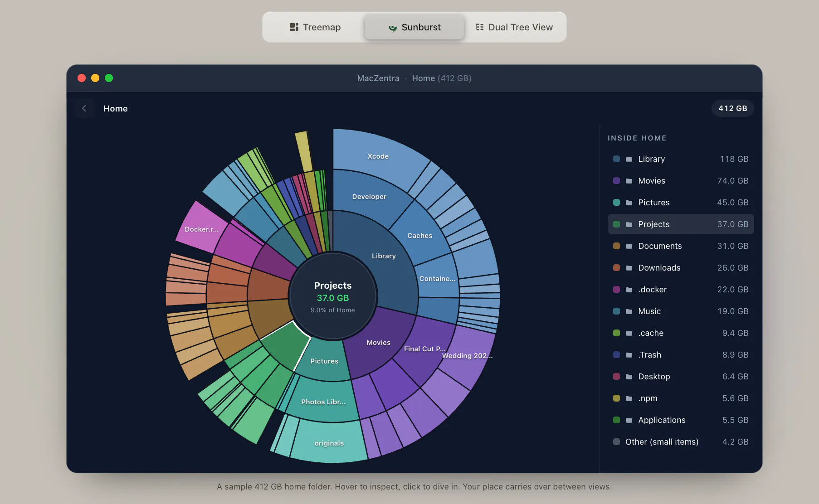Screen dimensions: 819x504
Task: Select the Docker.r... pink segment
Action: pyautogui.click(x=201, y=229)
